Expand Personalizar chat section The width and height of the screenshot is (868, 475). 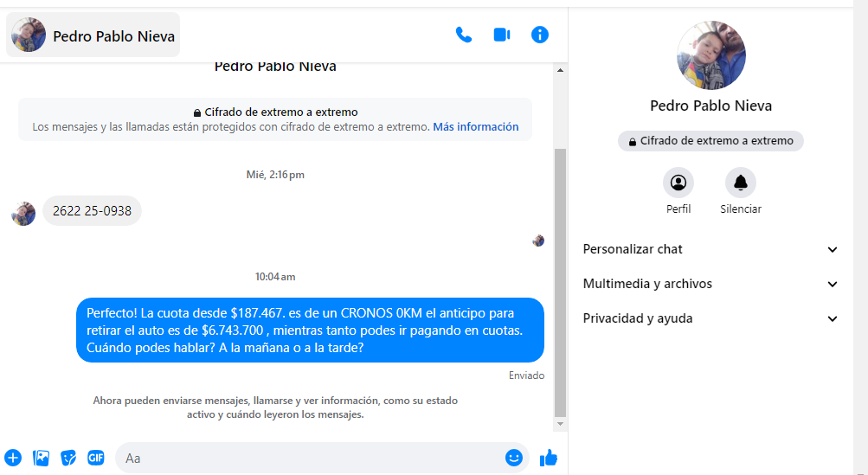[x=710, y=249]
